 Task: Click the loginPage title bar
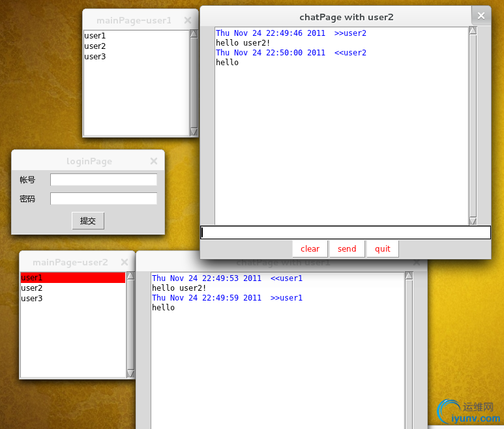coord(89,161)
